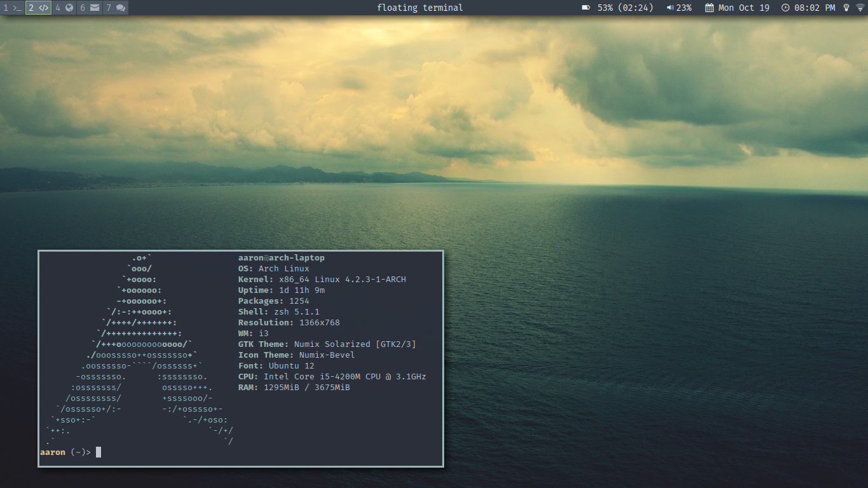This screenshot has width=868, height=488.
Task: Click the Kernel line in terminal
Action: pos(322,280)
